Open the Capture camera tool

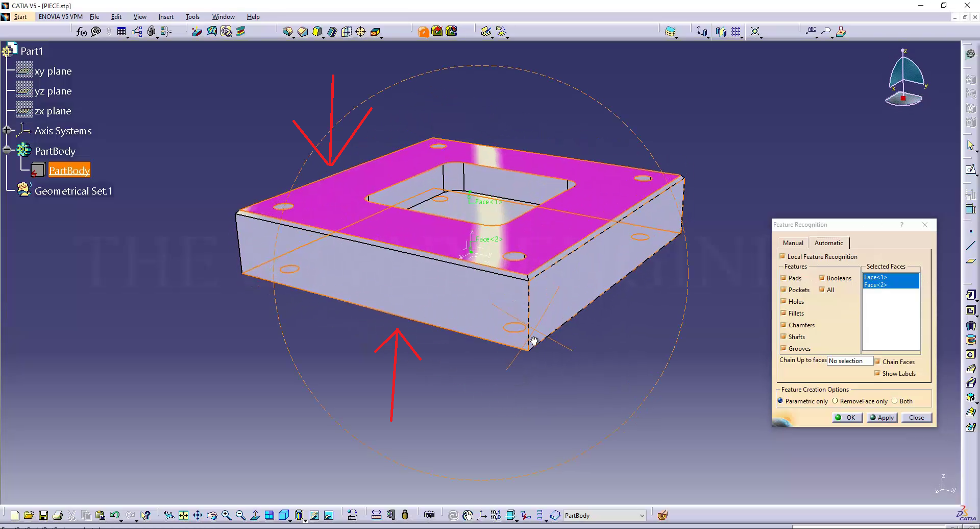pyautogui.click(x=429, y=515)
